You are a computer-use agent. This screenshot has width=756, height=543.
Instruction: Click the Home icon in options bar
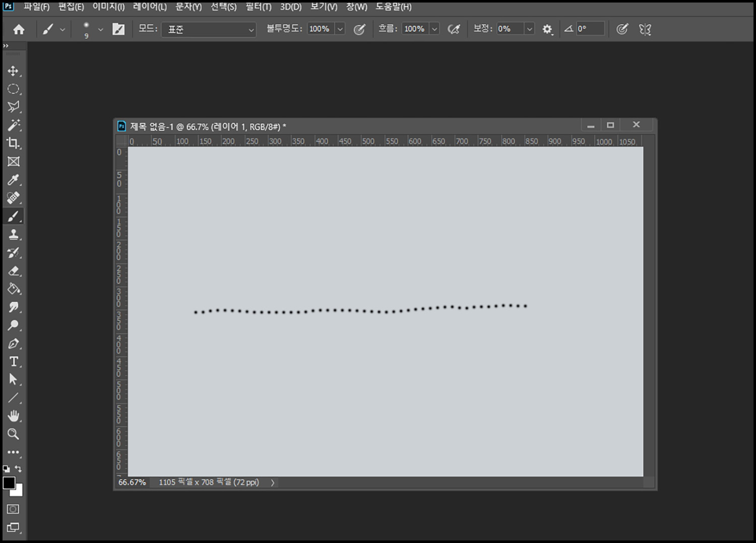coord(19,29)
